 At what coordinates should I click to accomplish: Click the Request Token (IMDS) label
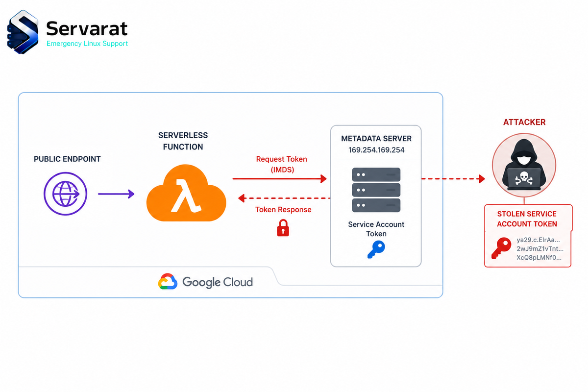coord(282,164)
